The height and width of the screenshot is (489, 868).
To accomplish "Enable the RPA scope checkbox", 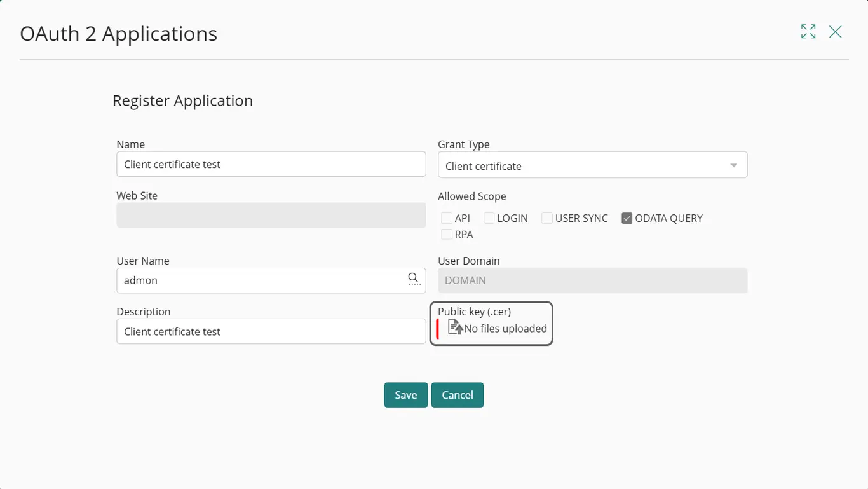I will [447, 235].
